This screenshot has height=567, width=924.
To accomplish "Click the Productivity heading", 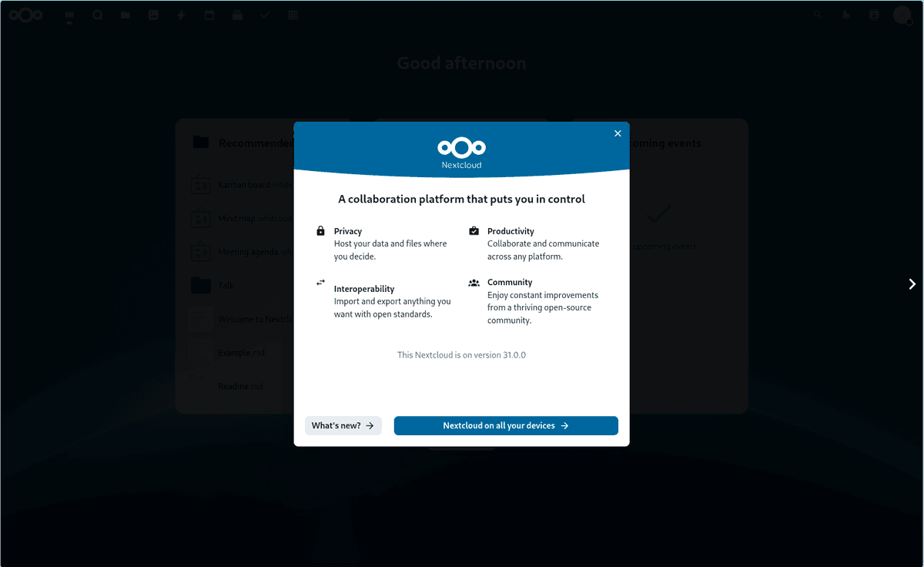I will click(511, 231).
